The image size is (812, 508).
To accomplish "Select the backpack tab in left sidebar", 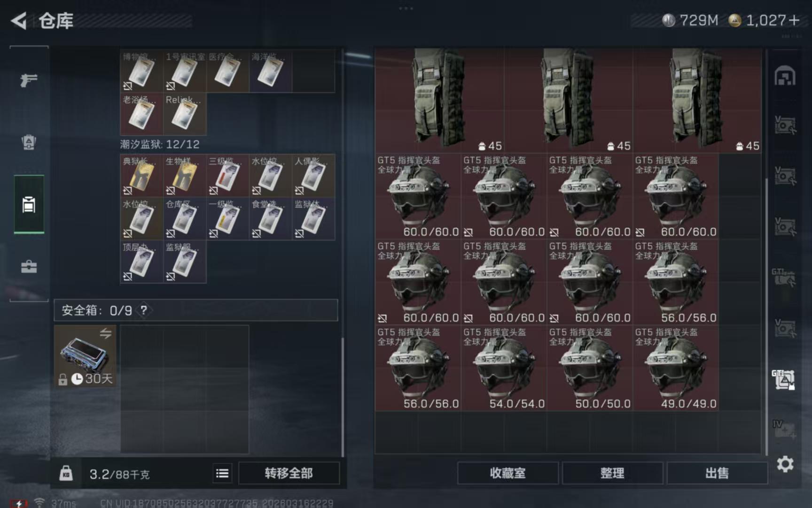I will pos(29,142).
